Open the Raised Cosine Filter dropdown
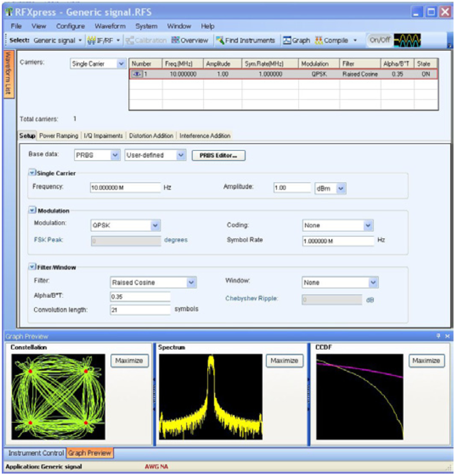The image size is (455, 476). click(191, 283)
